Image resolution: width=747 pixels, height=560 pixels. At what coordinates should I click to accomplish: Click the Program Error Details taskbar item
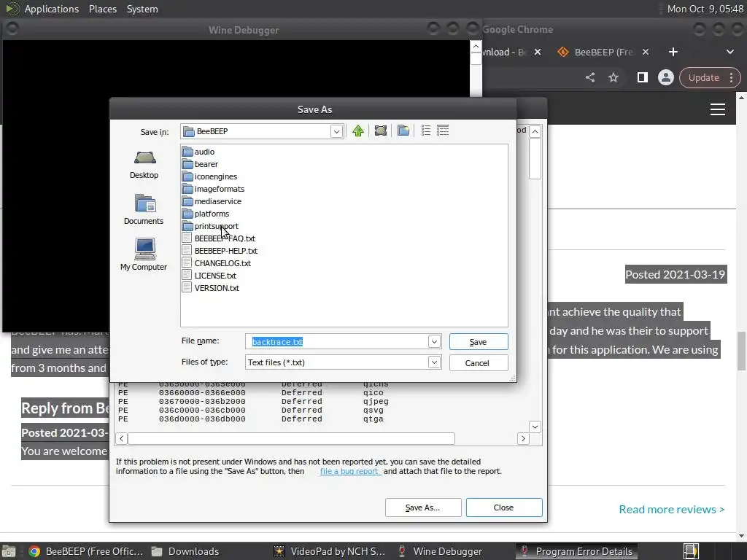point(576,551)
